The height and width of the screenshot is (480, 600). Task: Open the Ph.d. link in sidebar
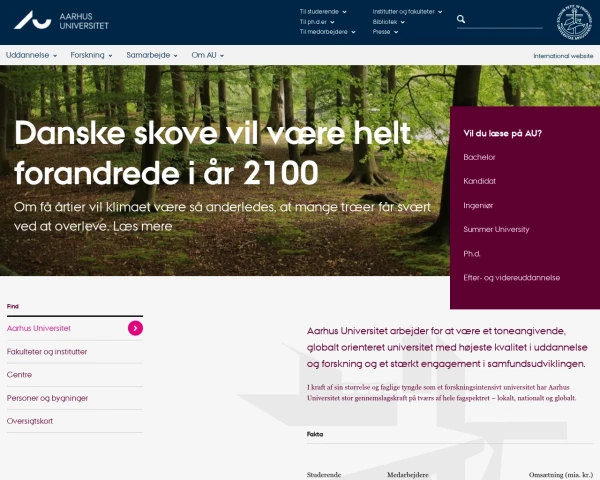coord(471,253)
